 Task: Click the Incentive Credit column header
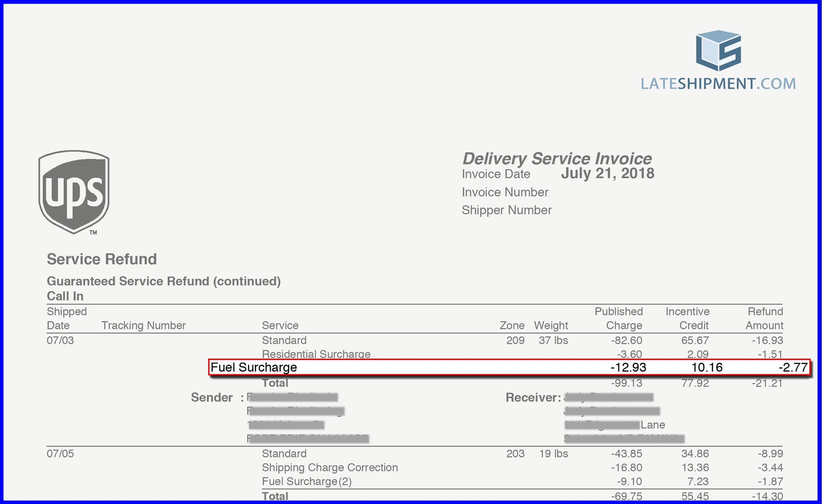tap(687, 318)
